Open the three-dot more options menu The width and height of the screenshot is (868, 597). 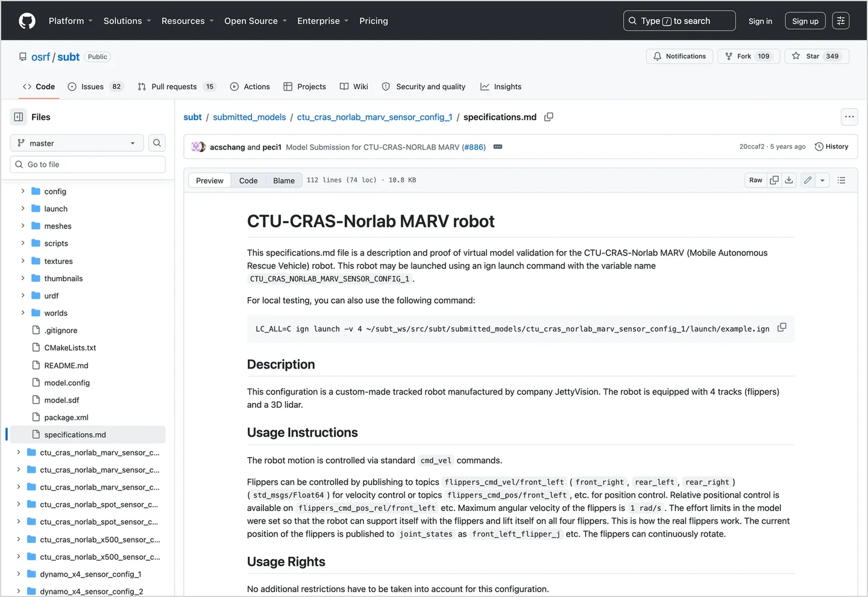click(849, 117)
